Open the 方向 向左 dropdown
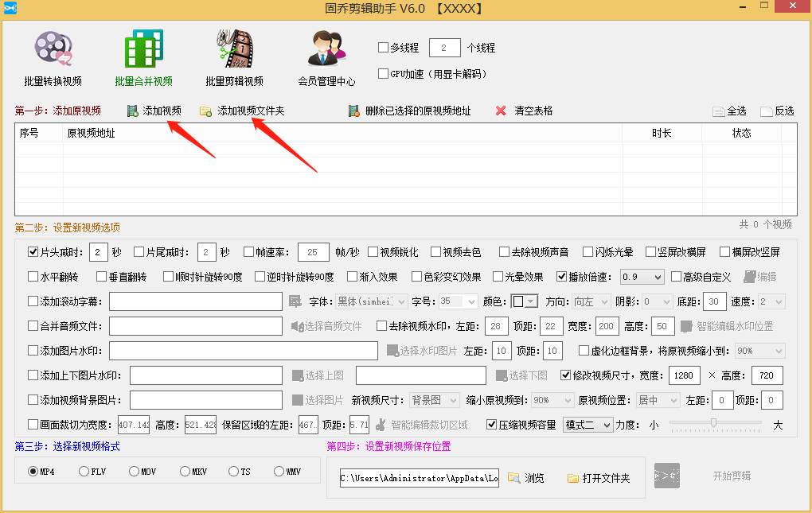812x513 pixels. tap(591, 301)
